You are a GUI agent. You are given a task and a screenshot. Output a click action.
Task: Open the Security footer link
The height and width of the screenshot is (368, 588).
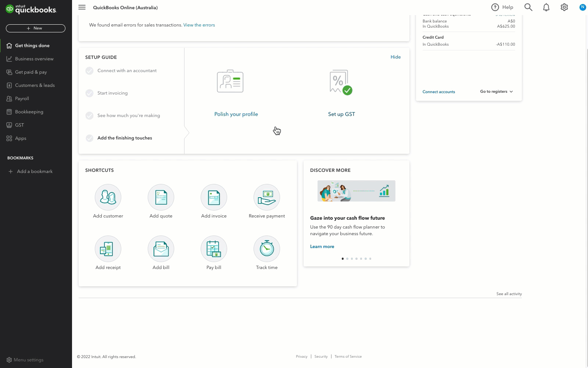tap(321, 357)
